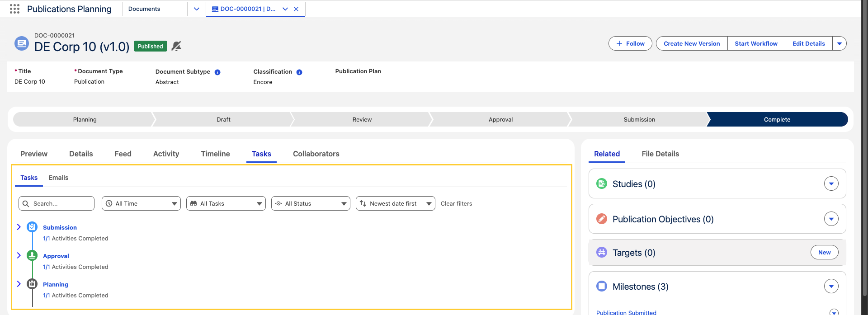The height and width of the screenshot is (315, 868).
Task: Click the Studies related list icon
Action: click(602, 183)
